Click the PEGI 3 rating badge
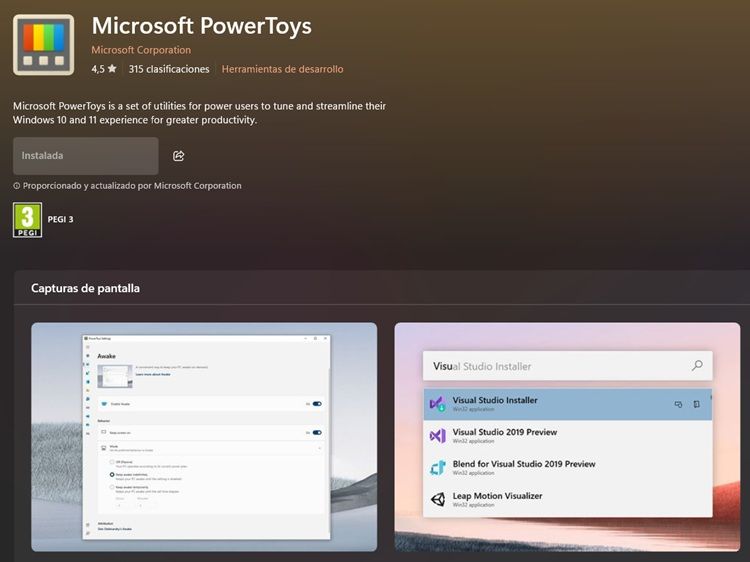The image size is (750, 562). click(27, 220)
